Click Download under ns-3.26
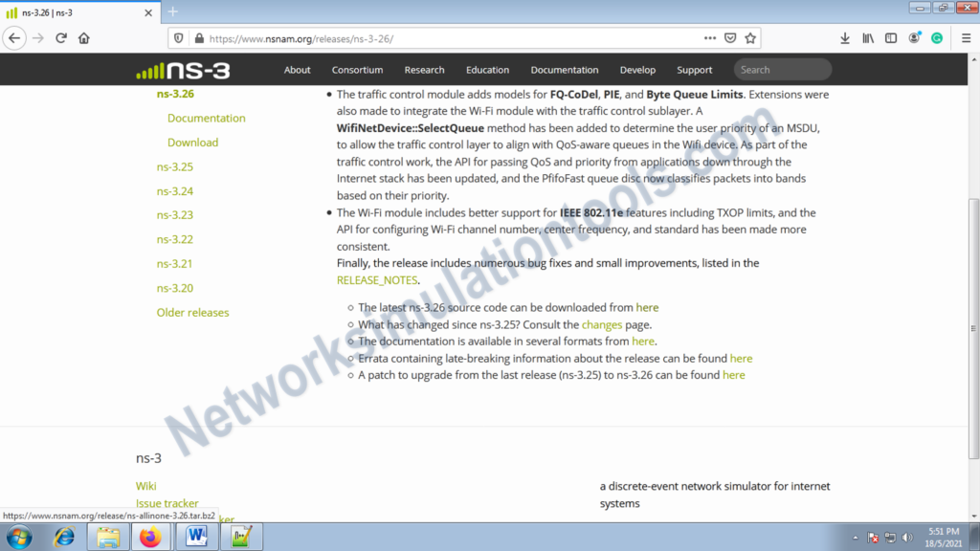The image size is (980, 551). click(x=192, y=142)
